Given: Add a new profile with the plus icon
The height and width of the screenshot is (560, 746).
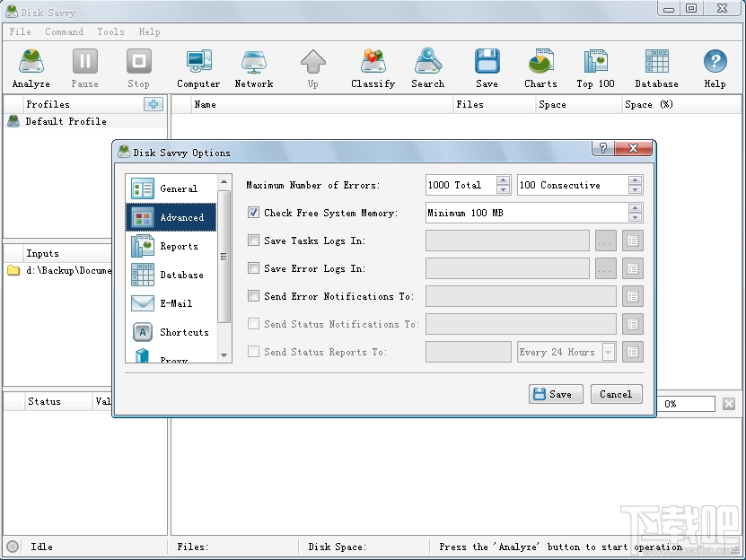Looking at the screenshot, I should (153, 104).
